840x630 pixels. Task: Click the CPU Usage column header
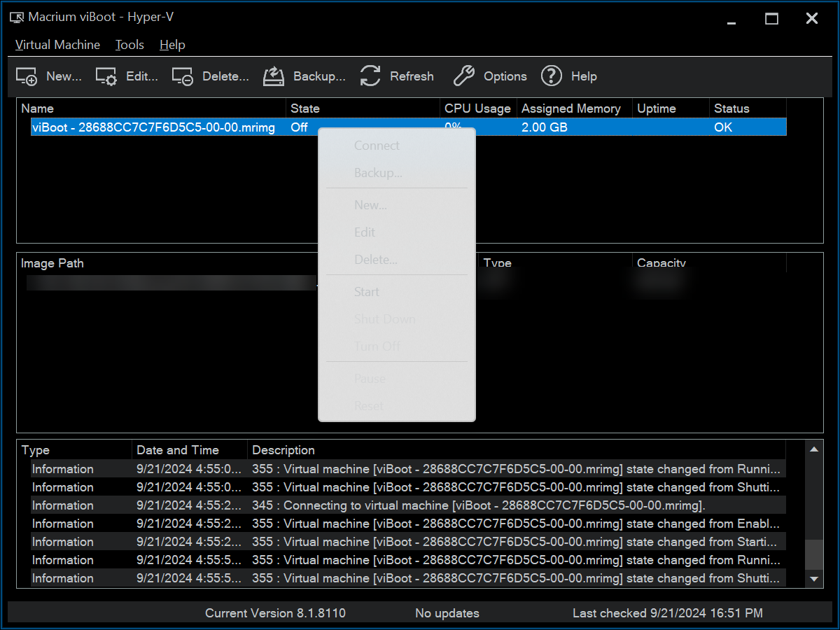click(478, 108)
